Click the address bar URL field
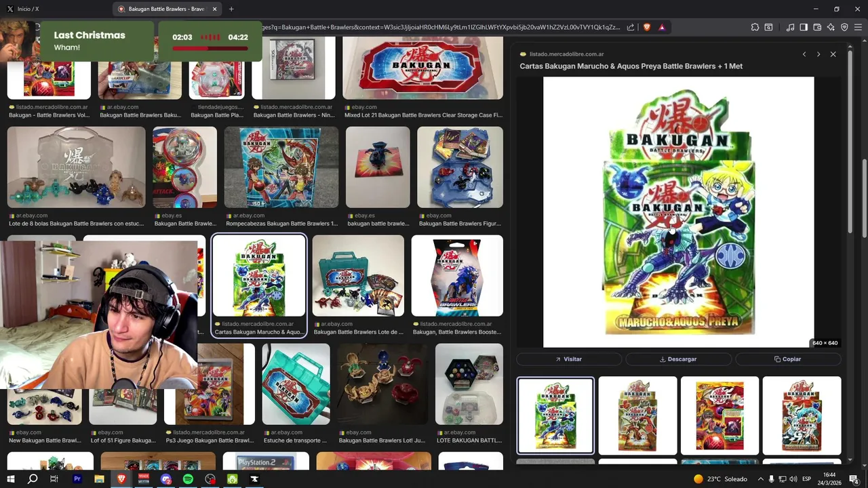Image resolution: width=868 pixels, height=488 pixels. pos(441,27)
